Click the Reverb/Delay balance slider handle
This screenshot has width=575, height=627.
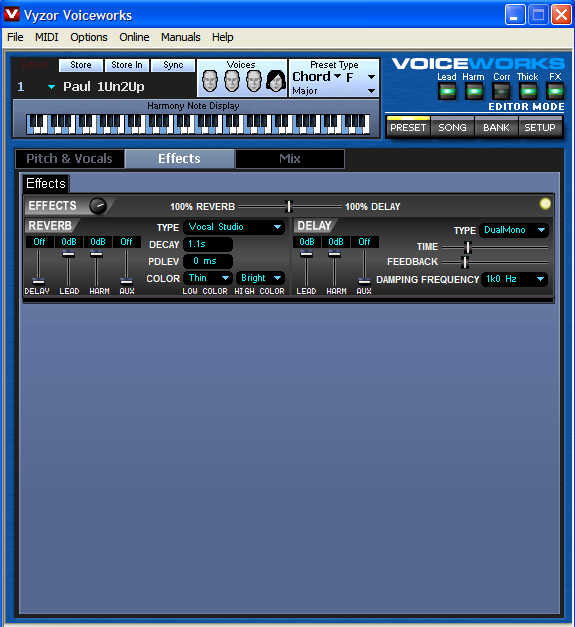[289, 207]
